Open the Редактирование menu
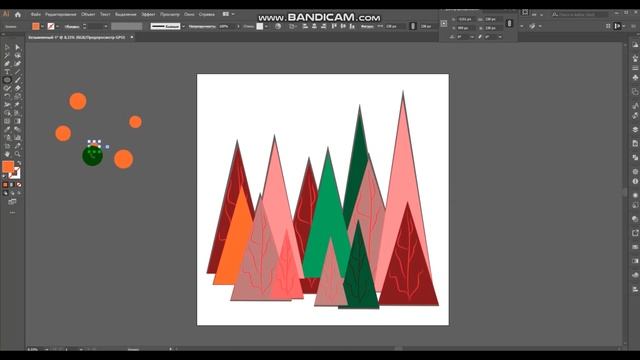Image resolution: width=640 pixels, height=360 pixels. (x=61, y=14)
